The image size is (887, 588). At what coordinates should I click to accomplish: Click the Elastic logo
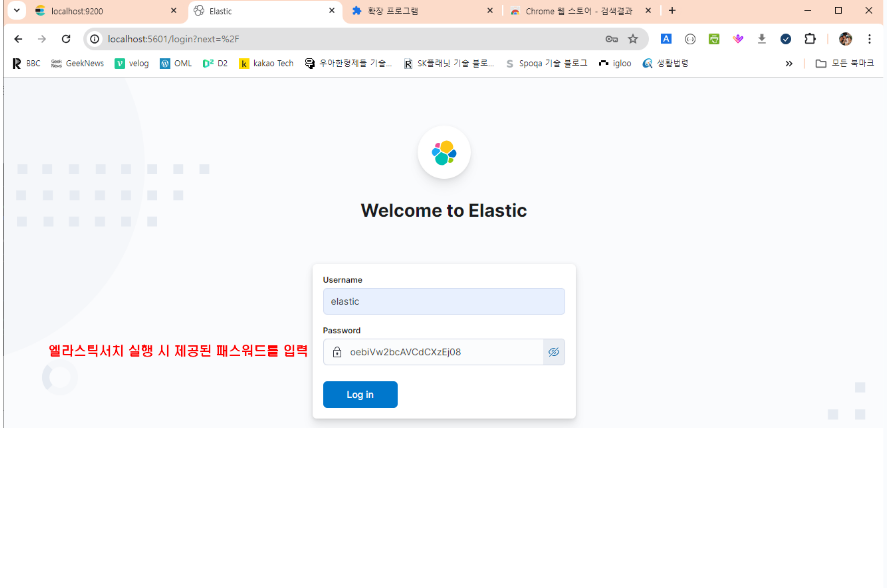coord(444,153)
